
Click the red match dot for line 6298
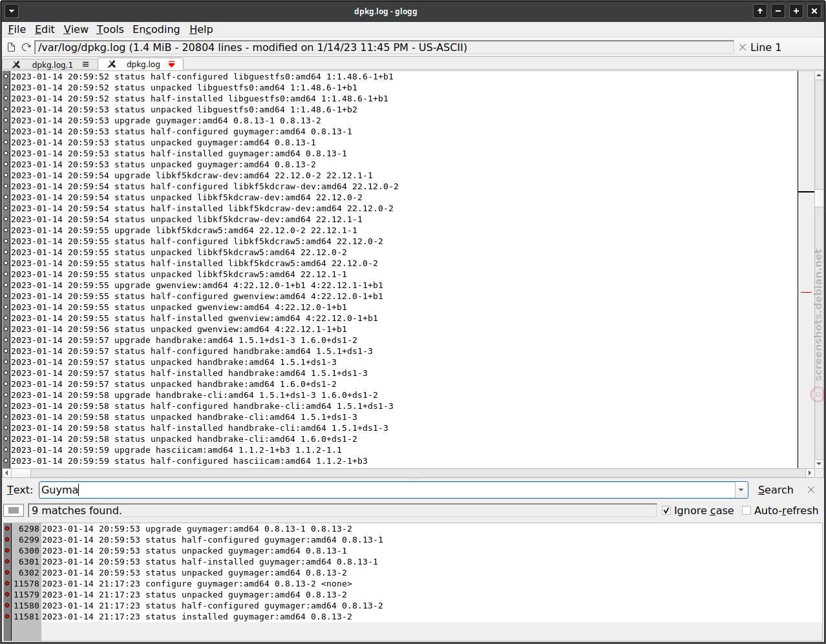[x=7, y=528]
